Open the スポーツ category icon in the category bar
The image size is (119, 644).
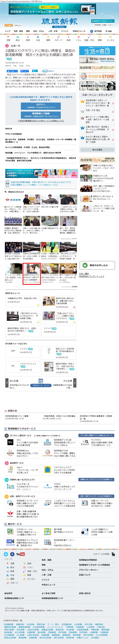click(x=58, y=38)
